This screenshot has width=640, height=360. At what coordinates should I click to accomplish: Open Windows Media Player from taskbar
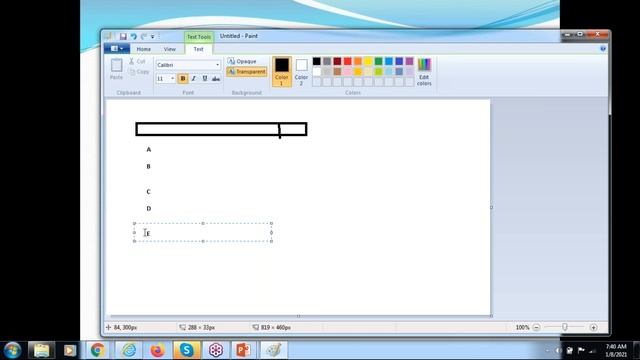pos(70,350)
